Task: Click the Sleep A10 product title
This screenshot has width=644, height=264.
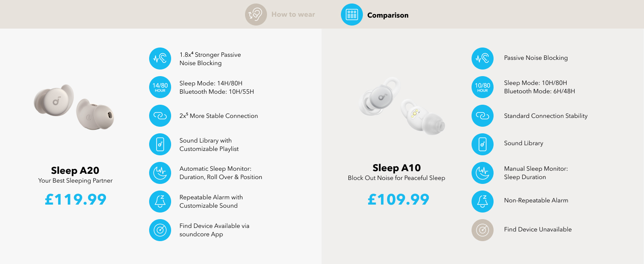Action: 396,168
